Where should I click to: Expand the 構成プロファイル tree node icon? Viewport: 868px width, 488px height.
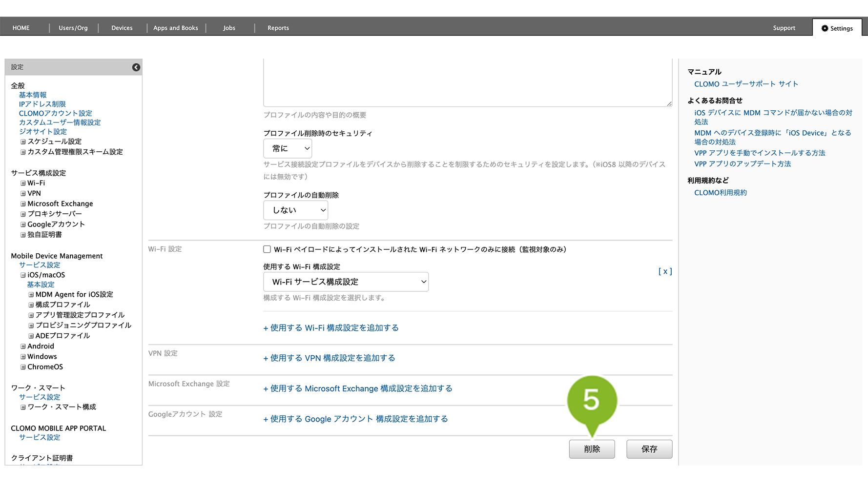(x=31, y=305)
